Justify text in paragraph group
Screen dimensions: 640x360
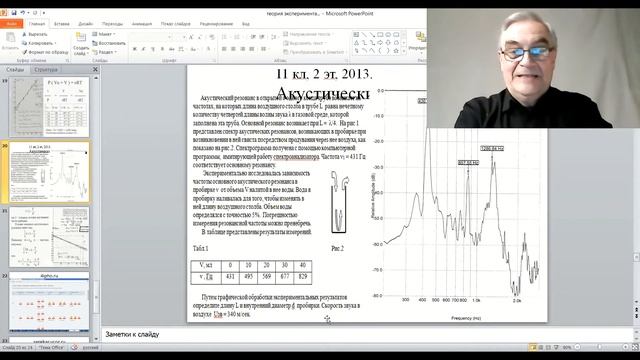(x=252, y=49)
